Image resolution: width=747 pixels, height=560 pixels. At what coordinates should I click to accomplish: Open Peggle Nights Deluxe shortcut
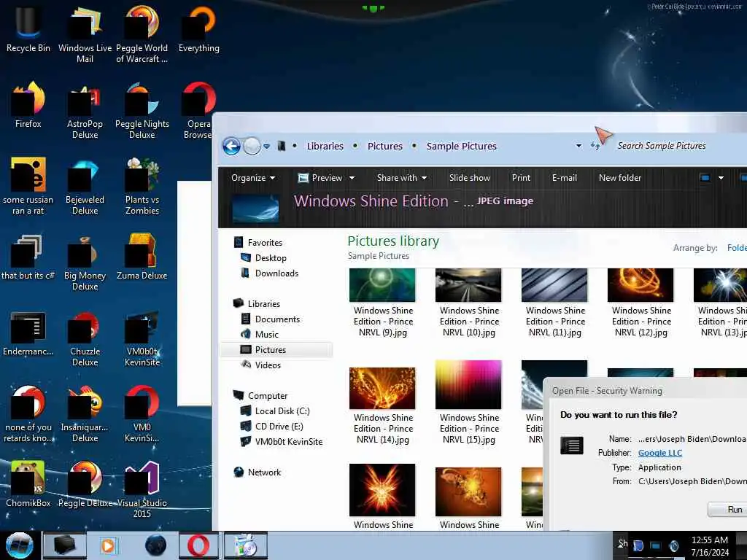[142, 109]
